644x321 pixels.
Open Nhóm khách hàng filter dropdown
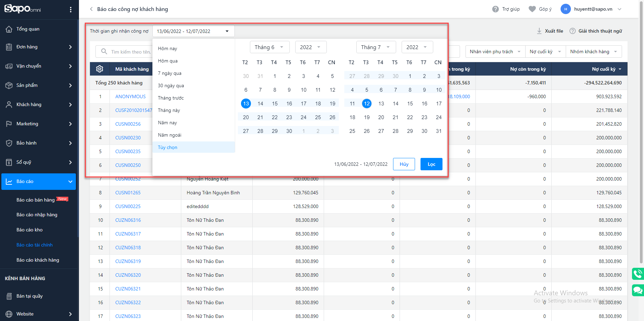tap(594, 52)
